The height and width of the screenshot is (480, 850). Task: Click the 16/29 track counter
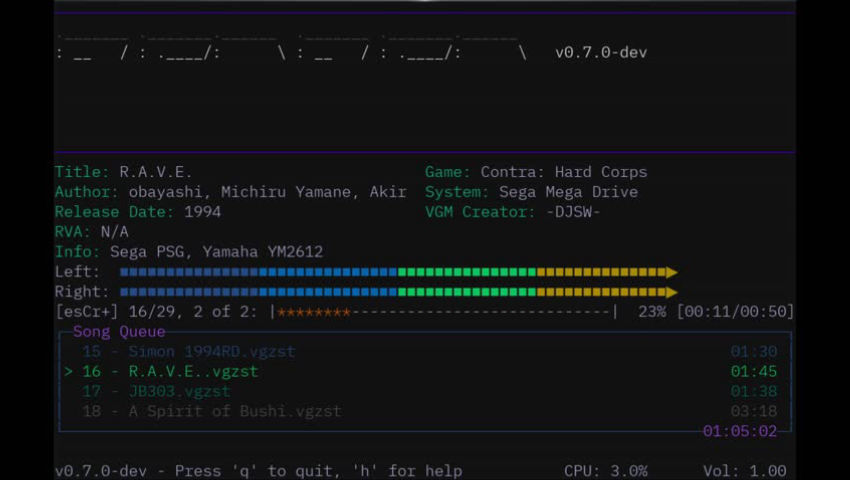tap(151, 312)
